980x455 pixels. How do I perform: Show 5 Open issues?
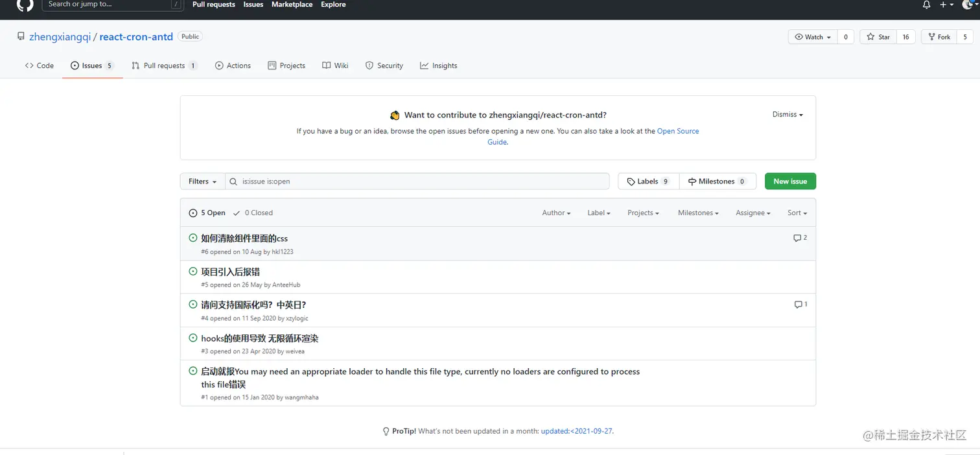click(x=207, y=213)
